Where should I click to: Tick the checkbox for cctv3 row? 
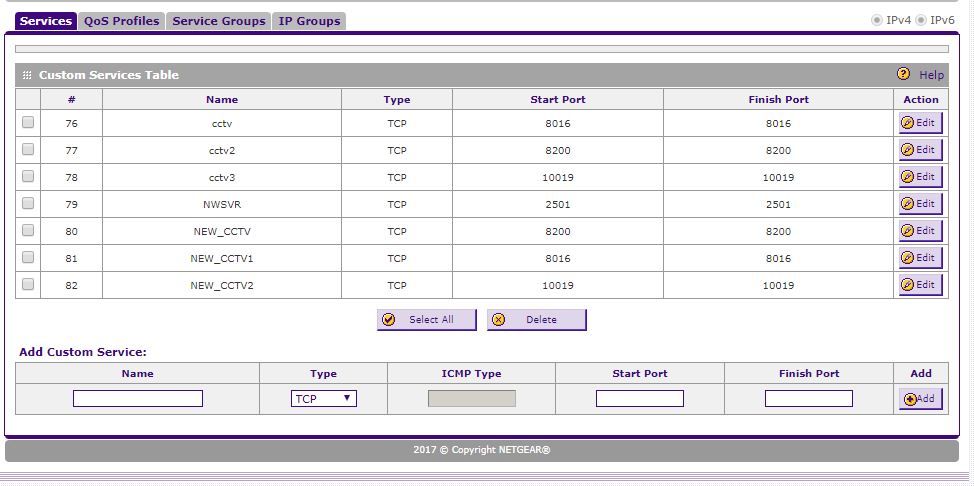click(x=28, y=177)
